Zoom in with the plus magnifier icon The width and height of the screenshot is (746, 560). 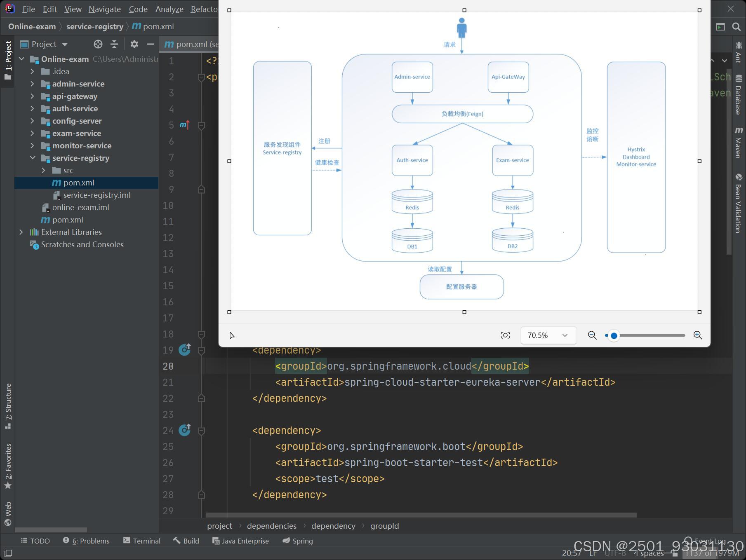pos(698,335)
